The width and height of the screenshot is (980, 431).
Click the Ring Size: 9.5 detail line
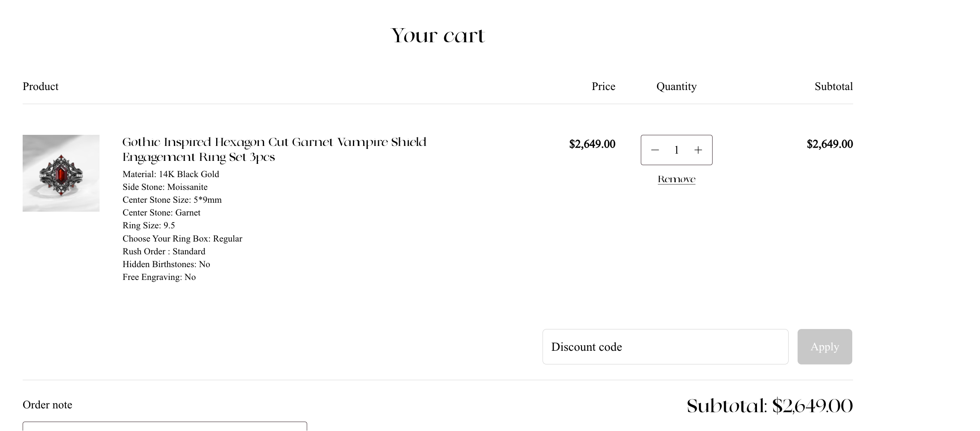pyautogui.click(x=149, y=225)
